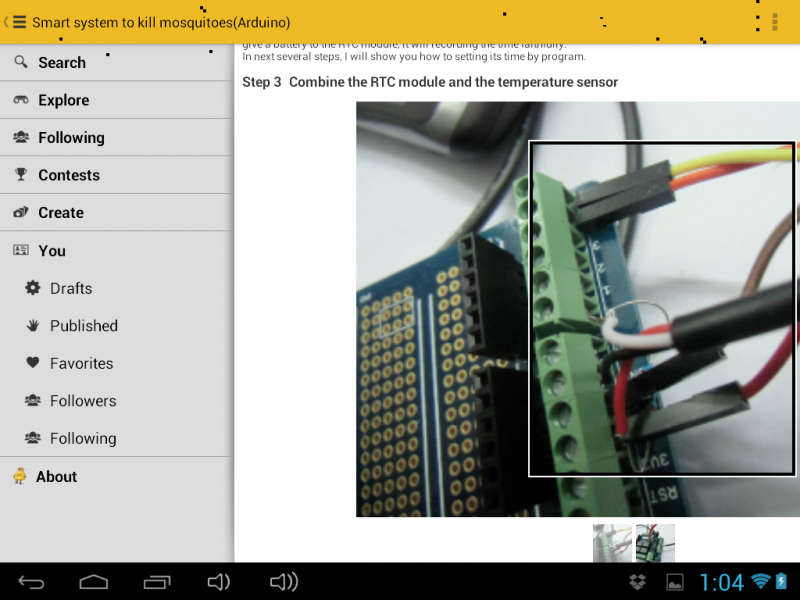Tap the line 'In next several steps...'
Screen dimensions: 800x600
(414, 57)
